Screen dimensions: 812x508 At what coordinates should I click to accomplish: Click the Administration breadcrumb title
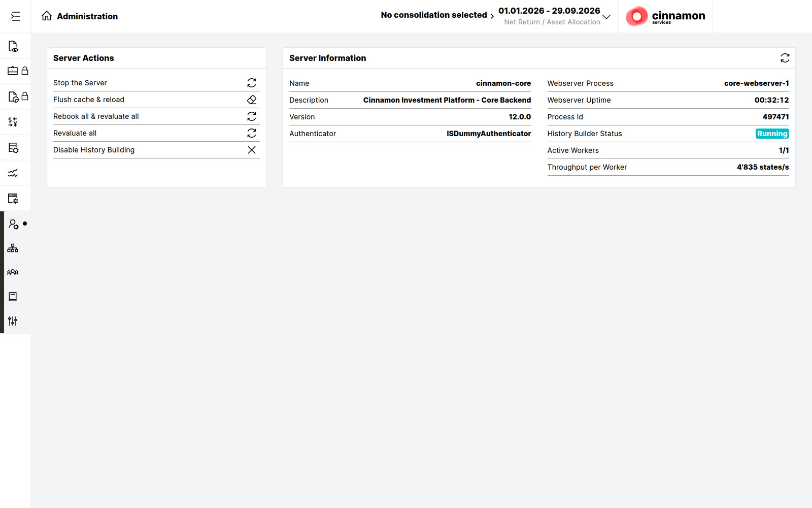[87, 16]
